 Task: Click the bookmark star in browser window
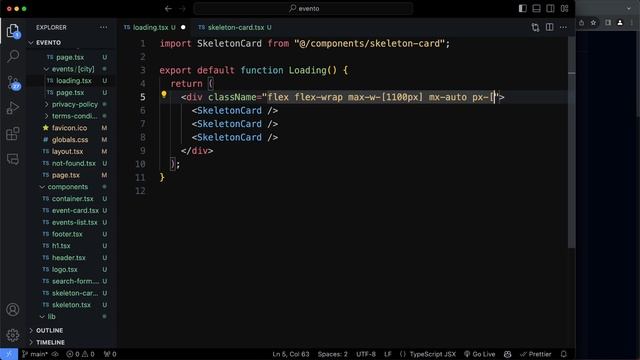click(593, 23)
